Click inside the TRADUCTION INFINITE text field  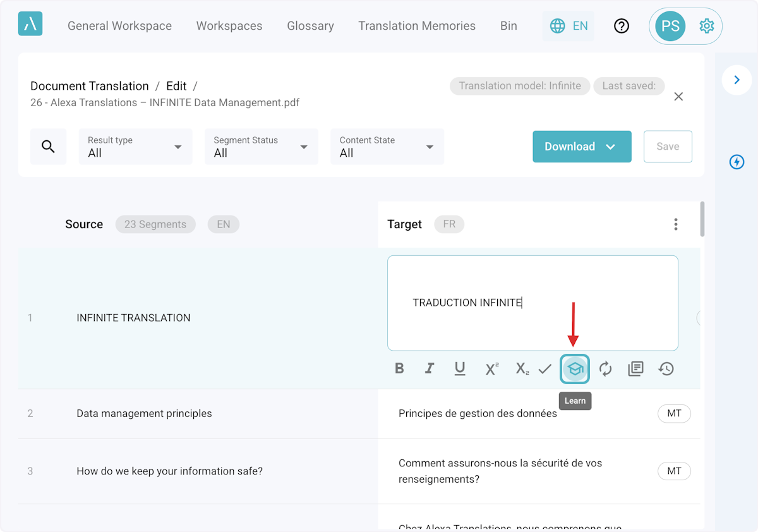coord(532,303)
